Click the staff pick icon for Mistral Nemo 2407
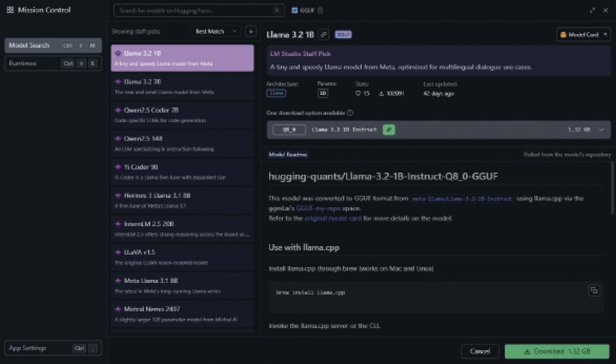 tap(118, 310)
